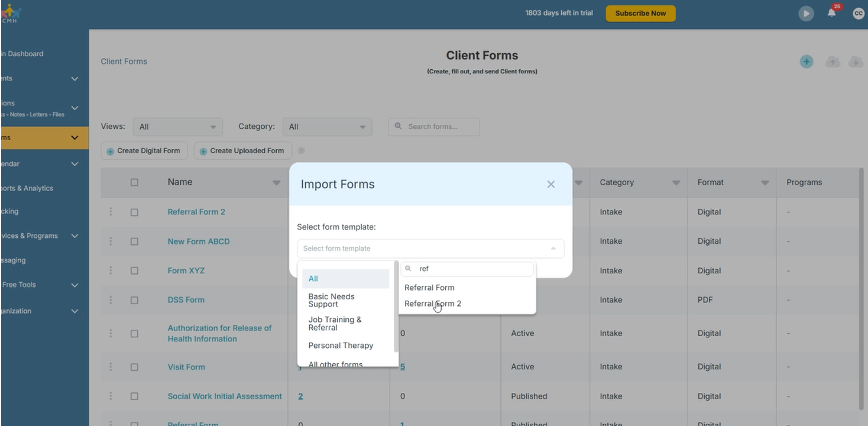Check the box for New Form ABCD
868x426 pixels.
click(x=134, y=241)
